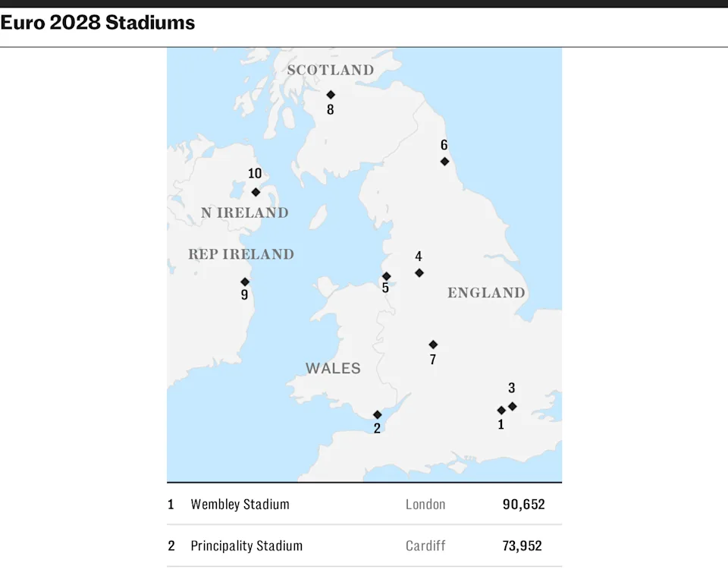
Task: Click map marker 2 near Cardiff
Action: point(378,415)
